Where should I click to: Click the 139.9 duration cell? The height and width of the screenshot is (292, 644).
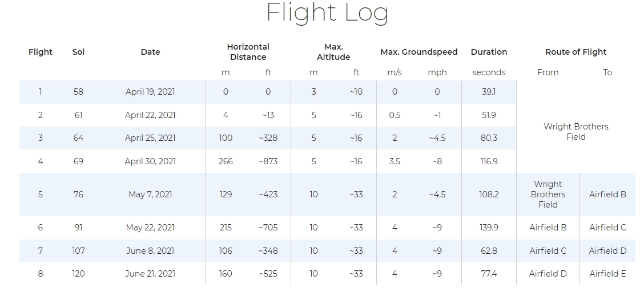pos(489,228)
